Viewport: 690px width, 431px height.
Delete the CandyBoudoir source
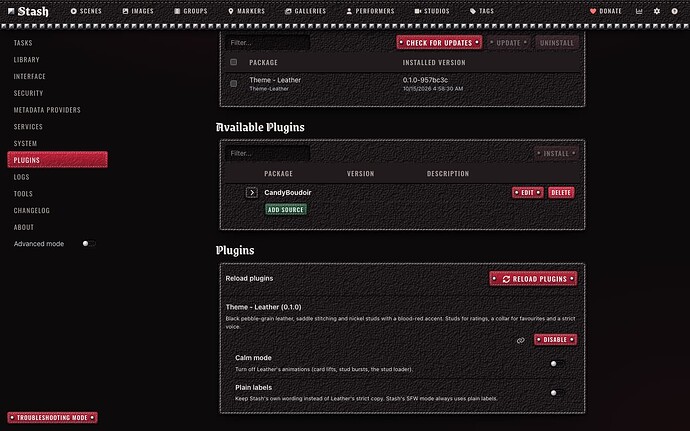(x=561, y=192)
